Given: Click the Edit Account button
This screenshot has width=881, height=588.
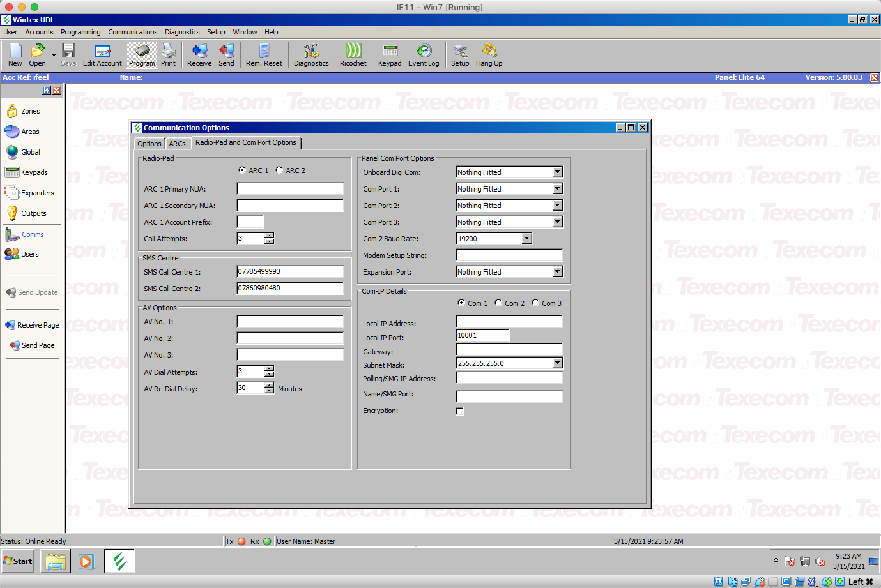Looking at the screenshot, I should pos(102,55).
